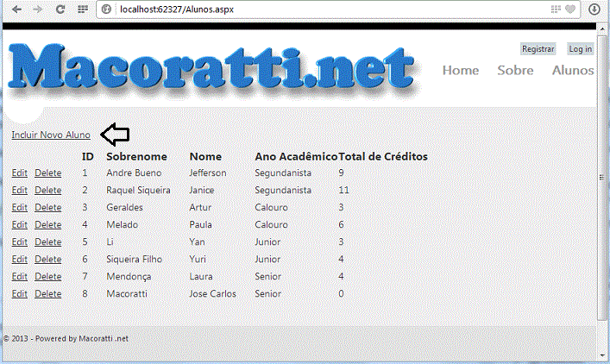Delete the Macoratti row
This screenshot has height=364, width=610.
click(x=47, y=293)
